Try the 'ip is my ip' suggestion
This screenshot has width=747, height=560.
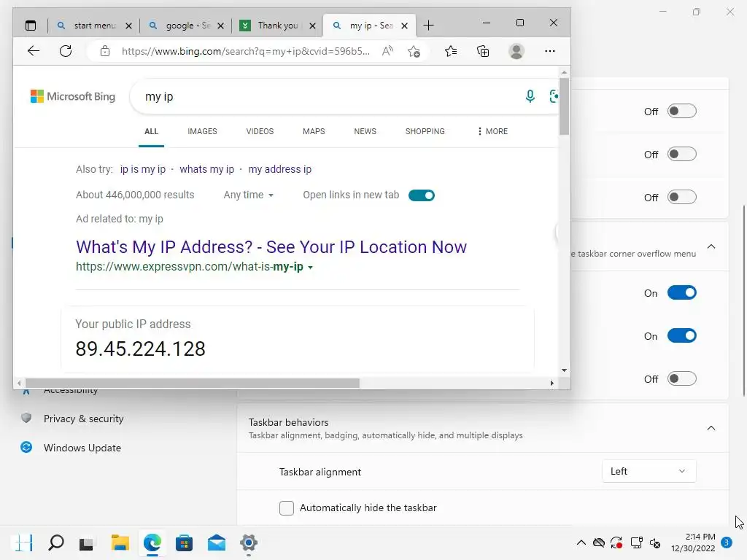tap(142, 169)
